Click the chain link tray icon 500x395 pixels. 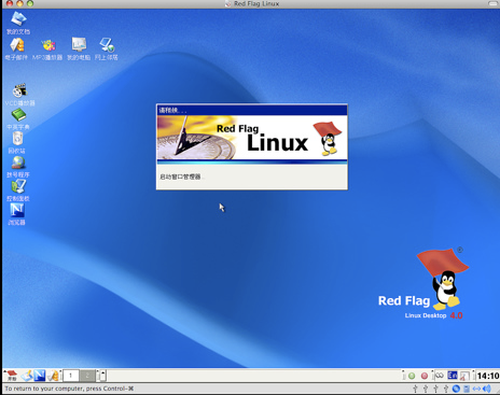click(440, 375)
